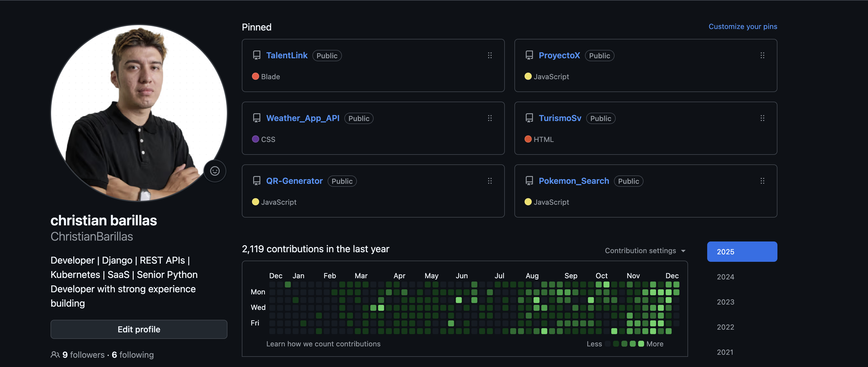The height and width of the screenshot is (367, 868).
Task: Click the repo icon next to TurismoSv
Action: (x=529, y=118)
